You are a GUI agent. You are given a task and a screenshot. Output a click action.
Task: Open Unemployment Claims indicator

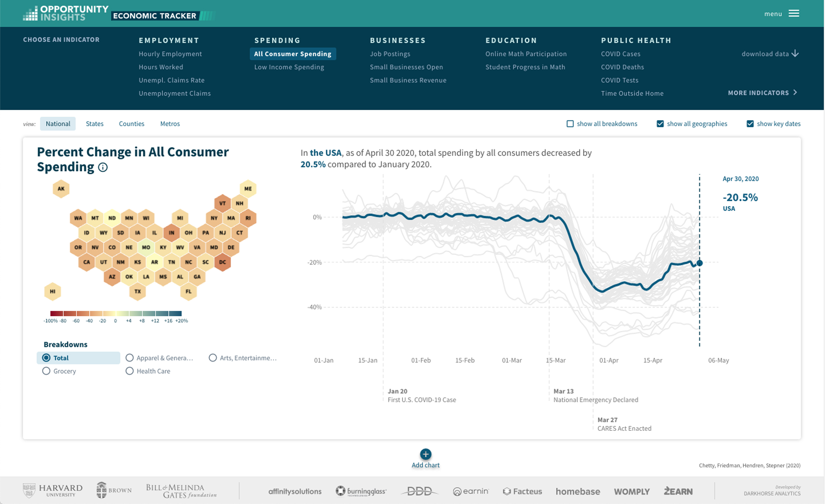click(x=175, y=93)
